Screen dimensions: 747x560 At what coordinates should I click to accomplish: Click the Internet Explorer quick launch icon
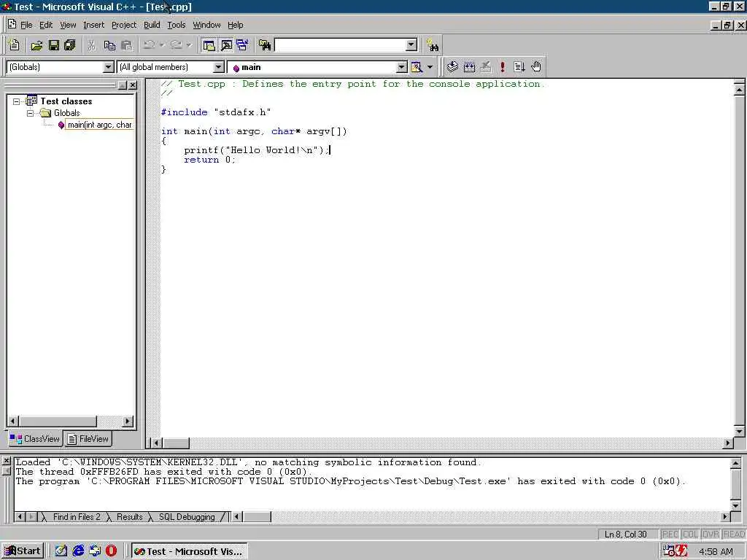pyautogui.click(x=78, y=551)
